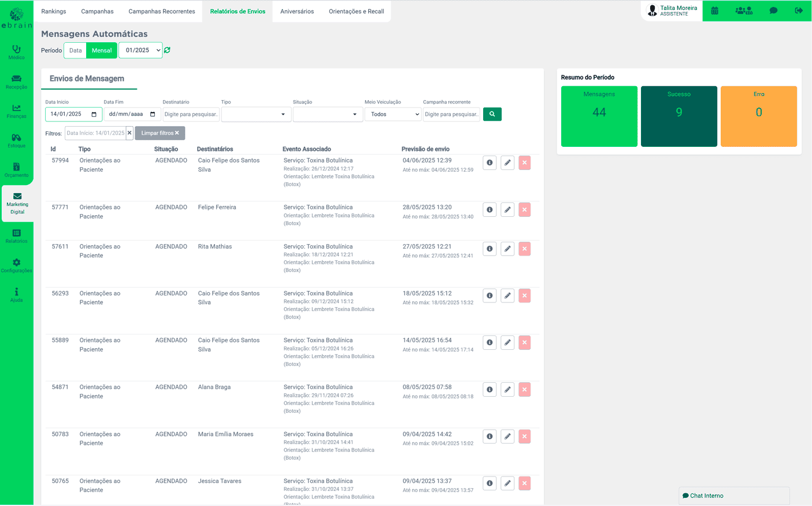Remove the Data Início filter tag

coord(129,133)
